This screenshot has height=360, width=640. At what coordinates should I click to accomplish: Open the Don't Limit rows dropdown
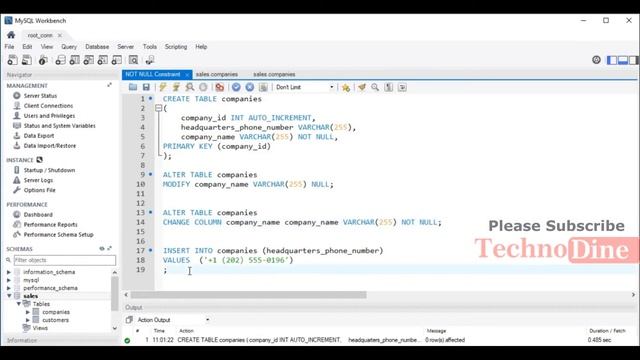point(304,87)
